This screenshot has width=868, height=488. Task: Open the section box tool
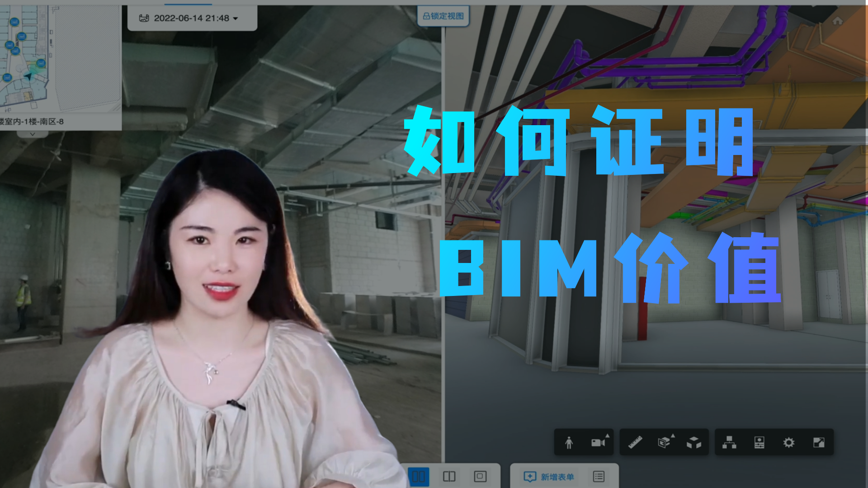click(x=664, y=442)
